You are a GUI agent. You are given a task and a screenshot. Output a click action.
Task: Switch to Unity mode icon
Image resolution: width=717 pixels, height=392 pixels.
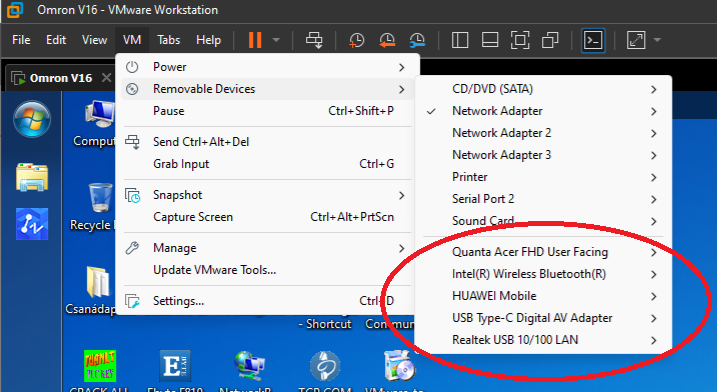pyautogui.click(x=550, y=40)
